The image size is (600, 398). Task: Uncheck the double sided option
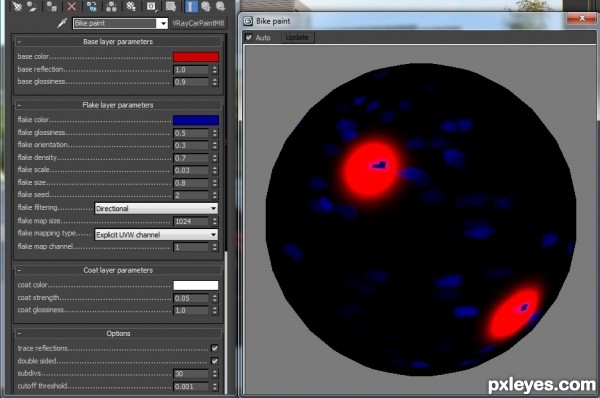[215, 360]
